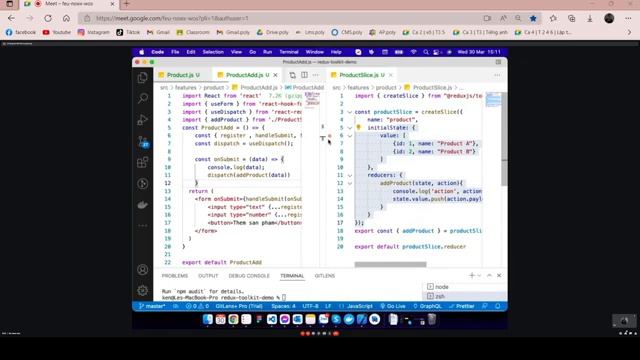Switch to the GITLENS panel tab
This screenshot has height=360, width=640.
point(324,276)
